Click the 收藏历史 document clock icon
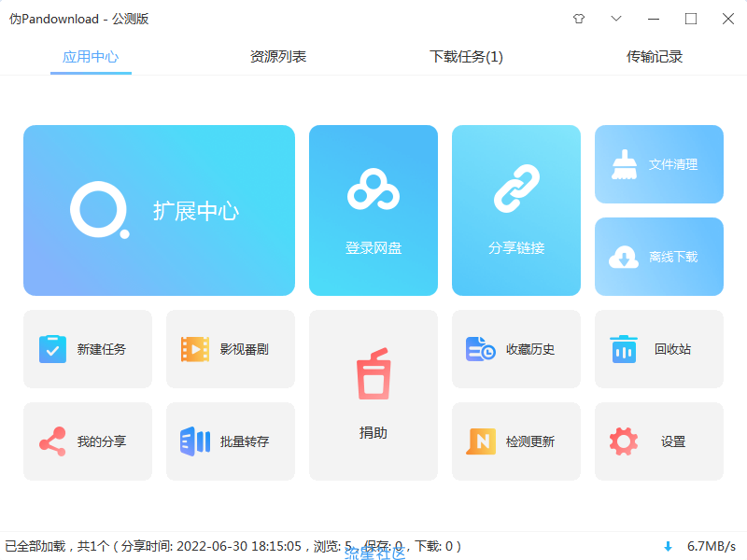 pos(480,349)
